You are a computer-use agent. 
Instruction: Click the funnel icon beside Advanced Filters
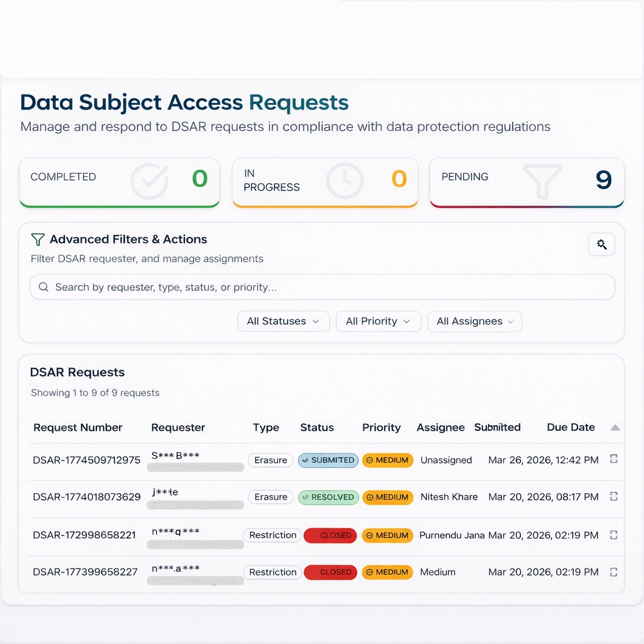pos(38,240)
